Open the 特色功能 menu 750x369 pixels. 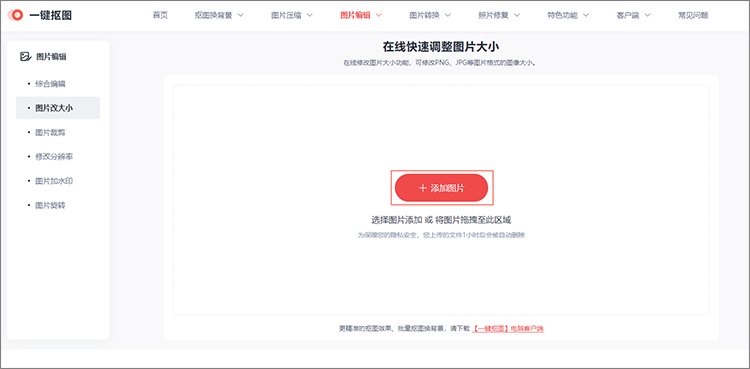click(x=562, y=15)
